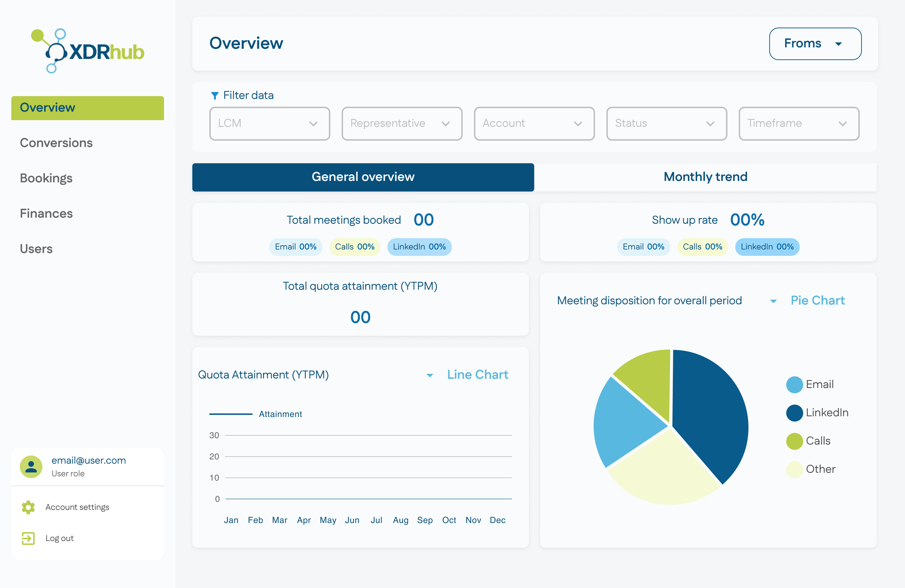Go to Conversions in the sidebar

(x=56, y=143)
